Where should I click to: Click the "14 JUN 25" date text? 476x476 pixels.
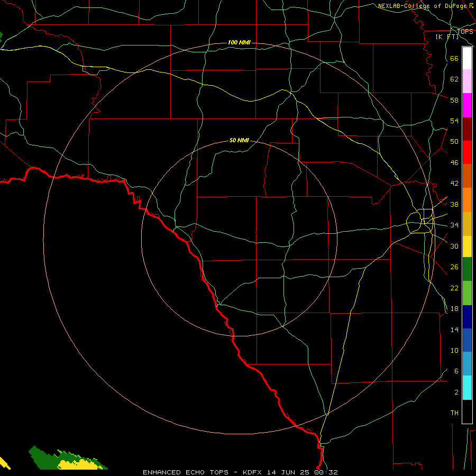click(289, 472)
